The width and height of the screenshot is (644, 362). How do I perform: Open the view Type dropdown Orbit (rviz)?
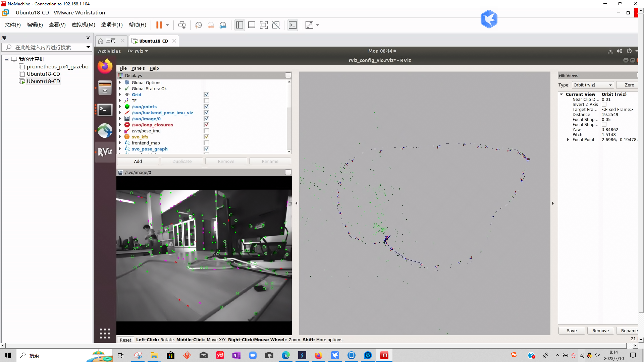[593, 85]
